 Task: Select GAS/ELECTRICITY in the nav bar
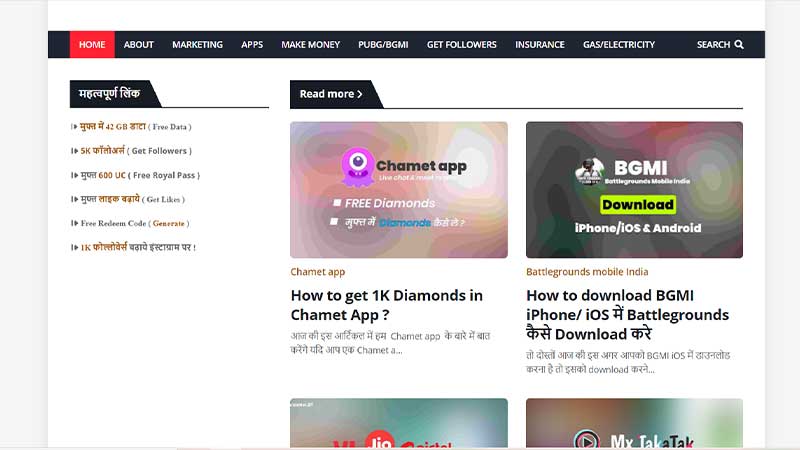click(x=619, y=44)
